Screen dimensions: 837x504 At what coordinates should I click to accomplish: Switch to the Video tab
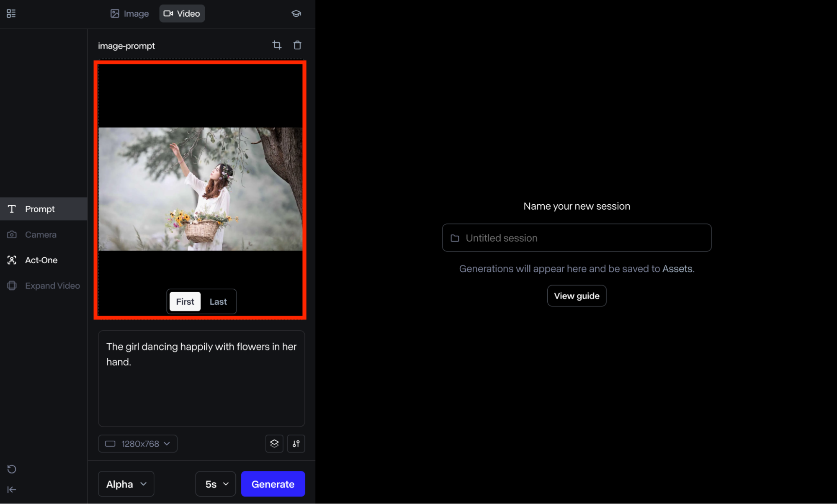[182, 13]
